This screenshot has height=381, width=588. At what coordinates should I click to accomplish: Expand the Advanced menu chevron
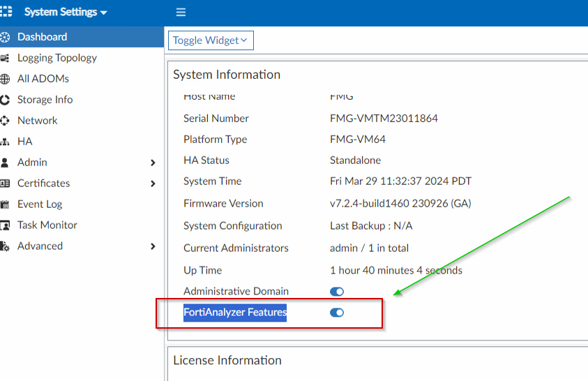(153, 246)
